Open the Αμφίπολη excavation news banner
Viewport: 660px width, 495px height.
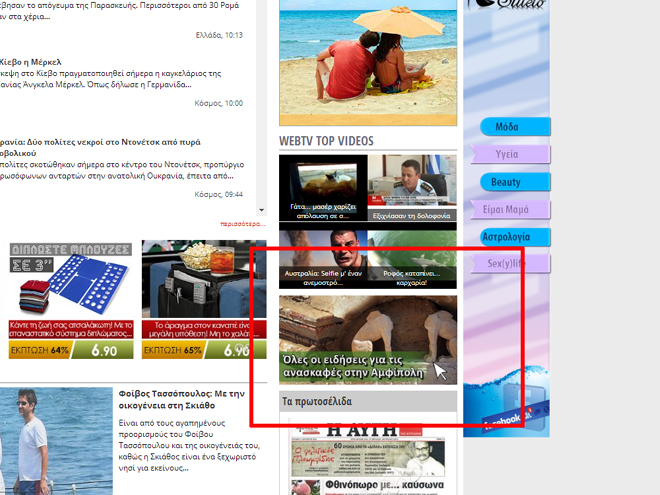coord(367,340)
